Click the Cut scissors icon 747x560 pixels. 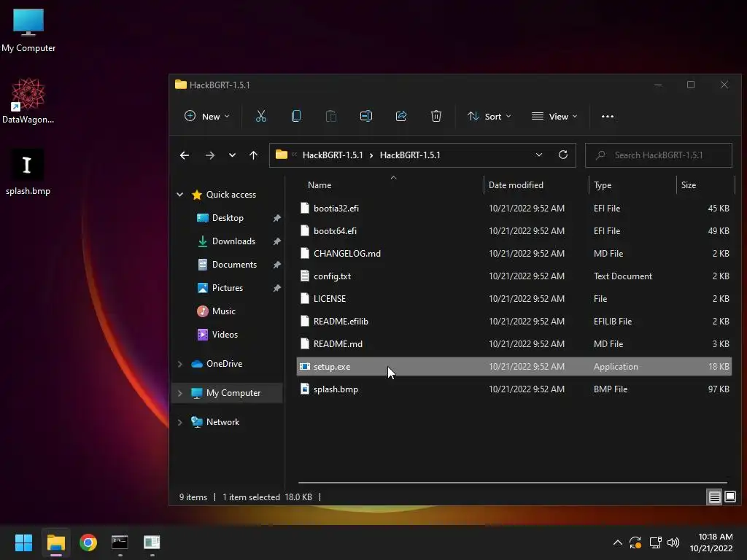(261, 116)
